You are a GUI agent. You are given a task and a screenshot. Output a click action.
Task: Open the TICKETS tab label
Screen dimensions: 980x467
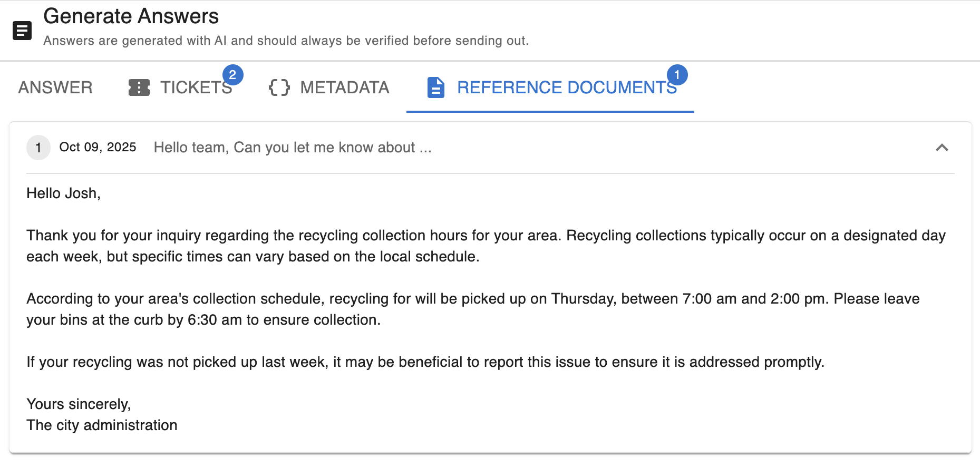pos(196,87)
